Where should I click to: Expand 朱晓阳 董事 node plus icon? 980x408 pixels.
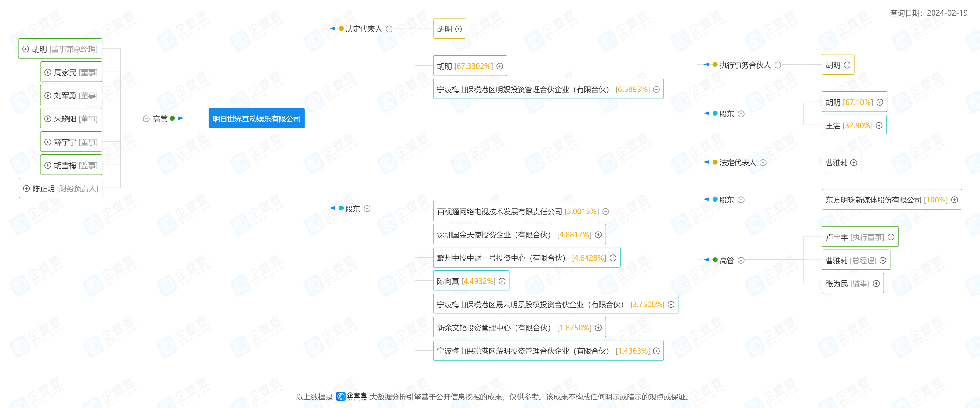pyautogui.click(x=47, y=119)
